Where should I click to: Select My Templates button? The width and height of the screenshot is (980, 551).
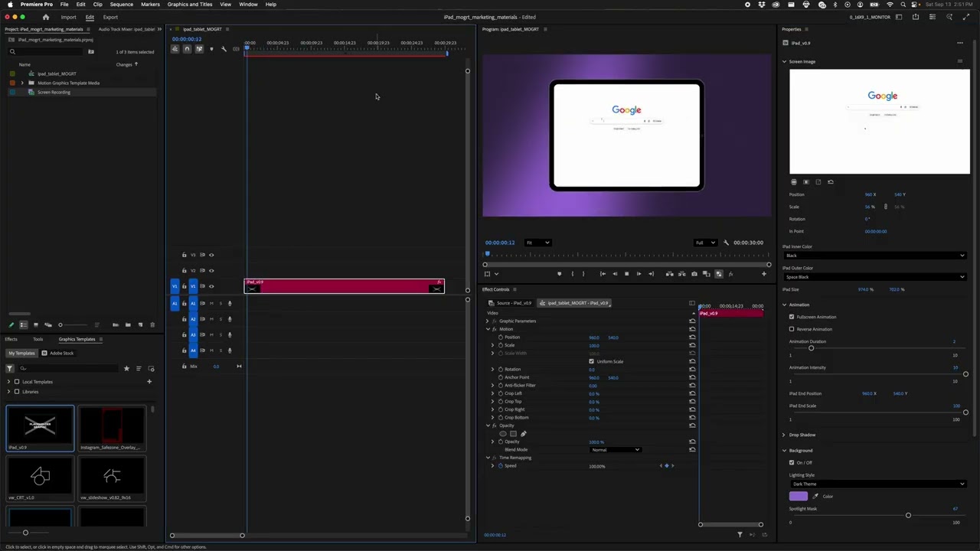click(21, 354)
